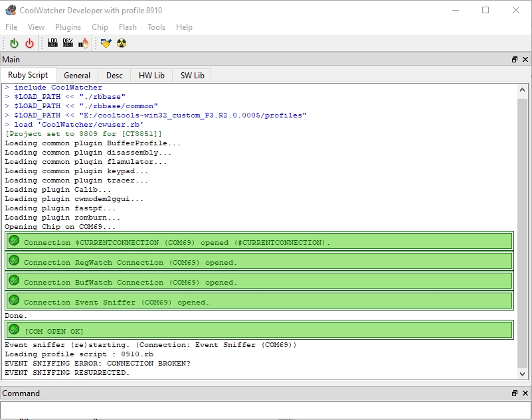Image resolution: width=532 pixels, height=420 pixels.
Task: Click the log scrollbar down arrow
Action: [522, 374]
